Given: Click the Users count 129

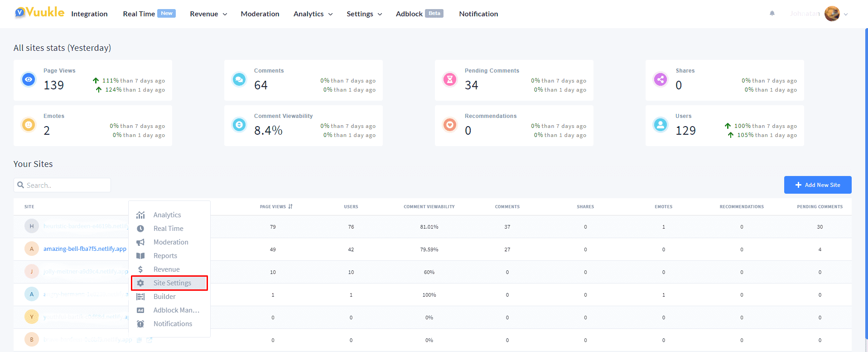Looking at the screenshot, I should (x=685, y=131).
